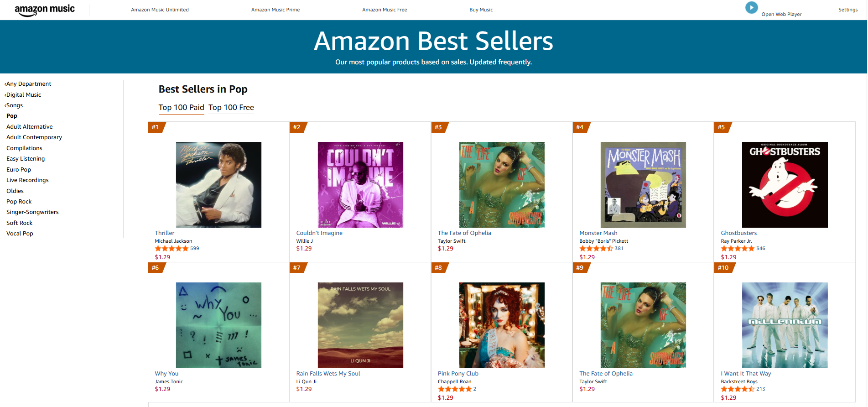Return to the Songs category

point(14,105)
